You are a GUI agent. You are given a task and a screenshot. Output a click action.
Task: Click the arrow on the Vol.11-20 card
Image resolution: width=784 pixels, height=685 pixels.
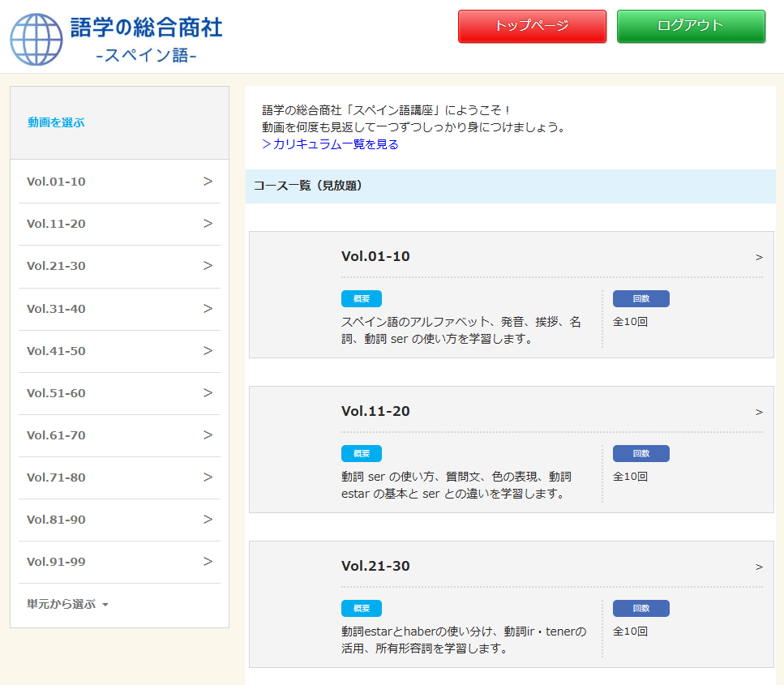coord(759,412)
